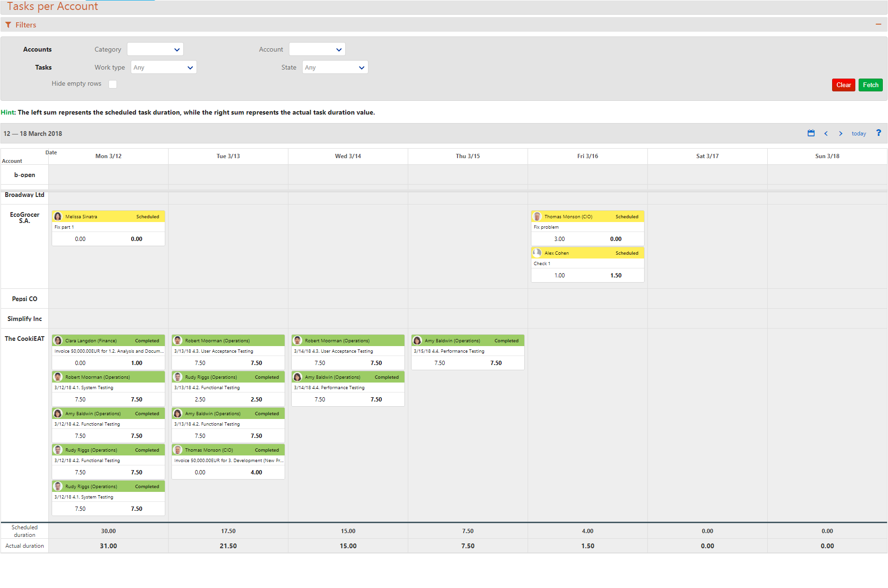The image size is (888, 588).
Task: Click the Fetch button
Action: coord(870,85)
